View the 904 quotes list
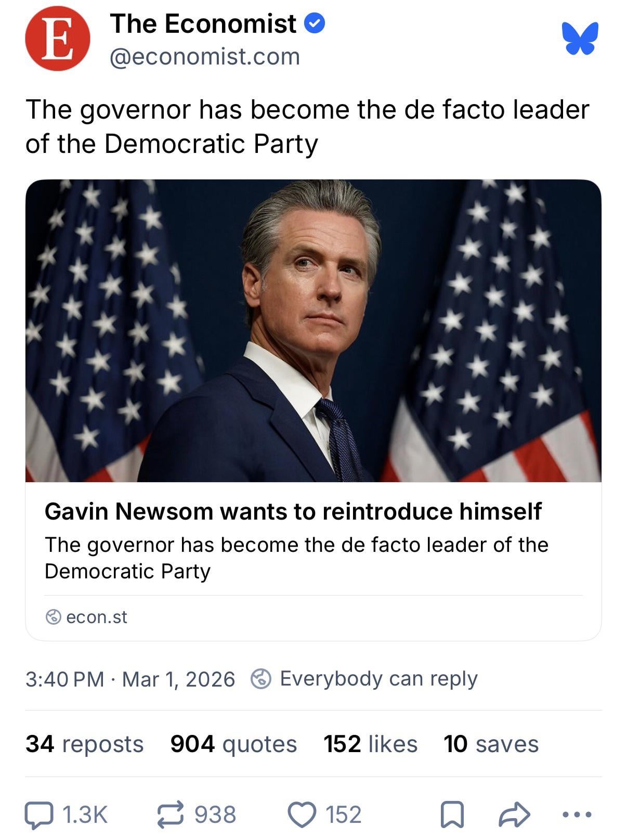 (233, 744)
